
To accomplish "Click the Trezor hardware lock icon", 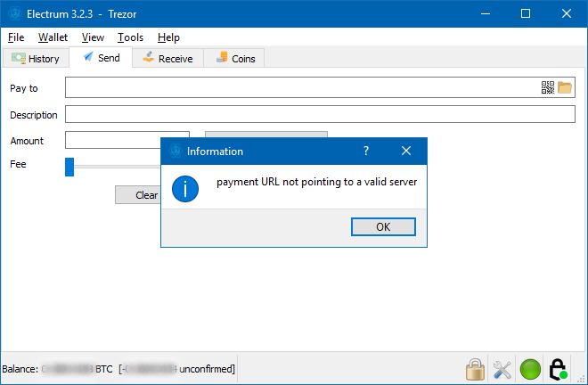I will [558, 369].
